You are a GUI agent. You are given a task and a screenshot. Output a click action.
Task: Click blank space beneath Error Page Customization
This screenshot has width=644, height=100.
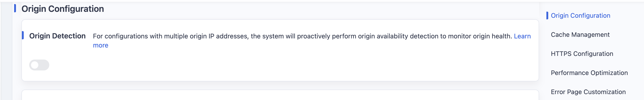590,98
